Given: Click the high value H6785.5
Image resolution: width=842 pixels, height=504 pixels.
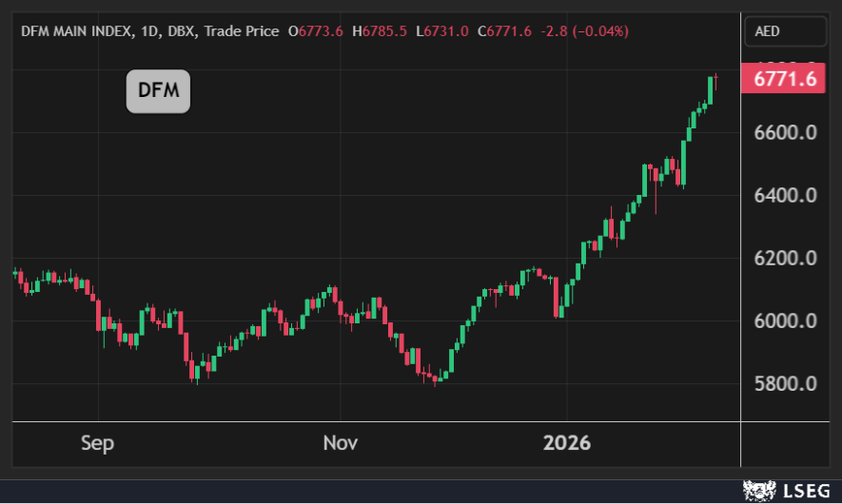Looking at the screenshot, I should (x=379, y=31).
